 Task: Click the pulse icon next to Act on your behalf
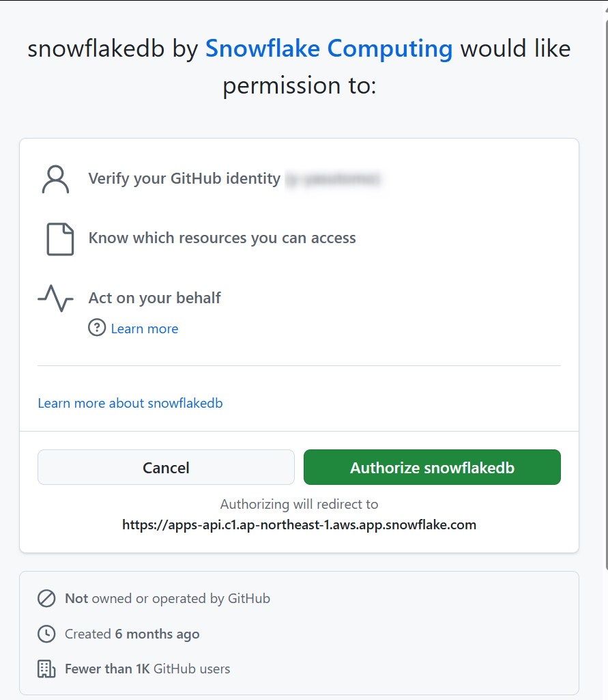(55, 298)
